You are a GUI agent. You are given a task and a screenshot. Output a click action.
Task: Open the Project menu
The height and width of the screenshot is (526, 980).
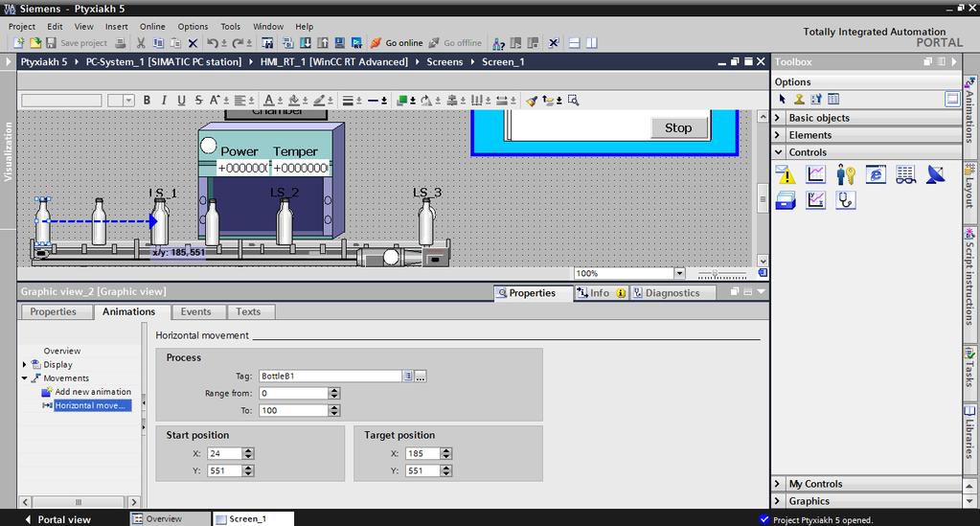click(x=22, y=26)
